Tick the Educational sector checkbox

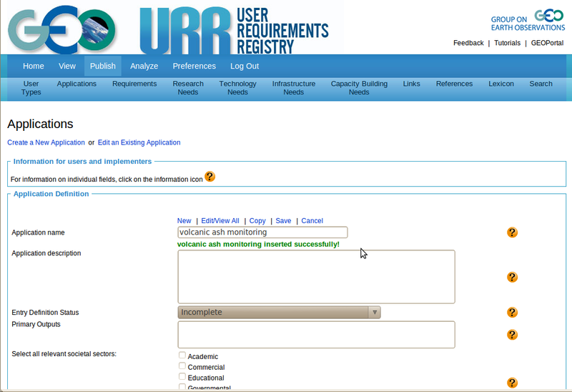point(182,377)
